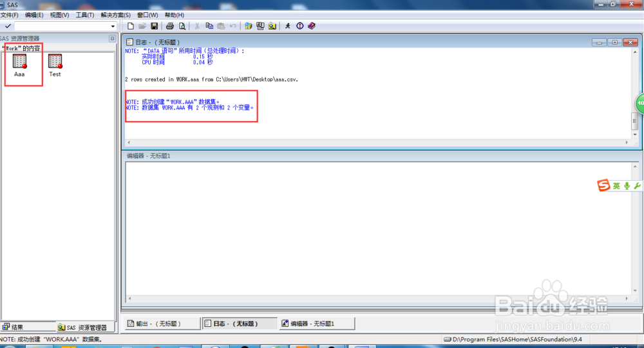
Task: Expand the command box dropdown arrow
Action: [x=113, y=26]
